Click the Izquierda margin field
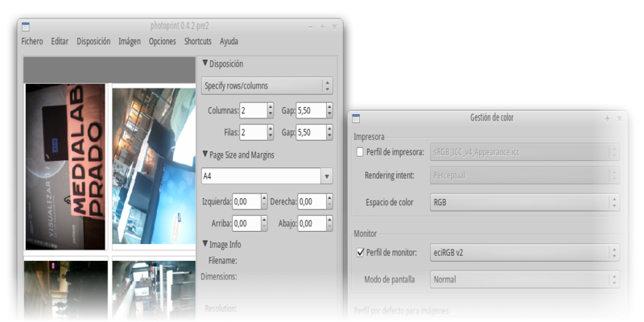 pyautogui.click(x=247, y=202)
